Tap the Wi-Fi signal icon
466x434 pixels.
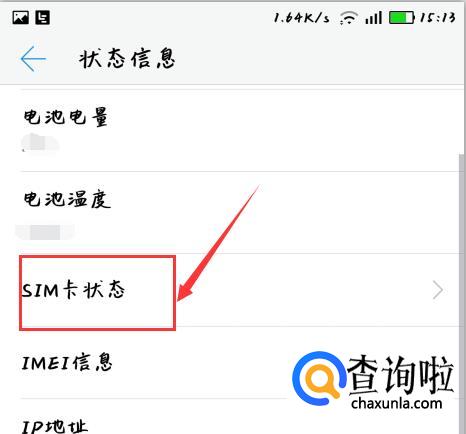[349, 18]
